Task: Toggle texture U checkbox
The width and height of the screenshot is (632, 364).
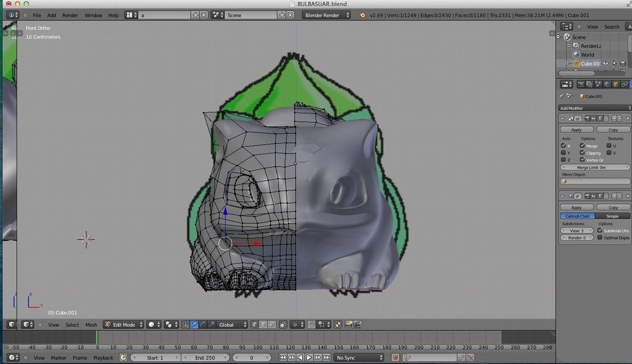Action: [609, 146]
